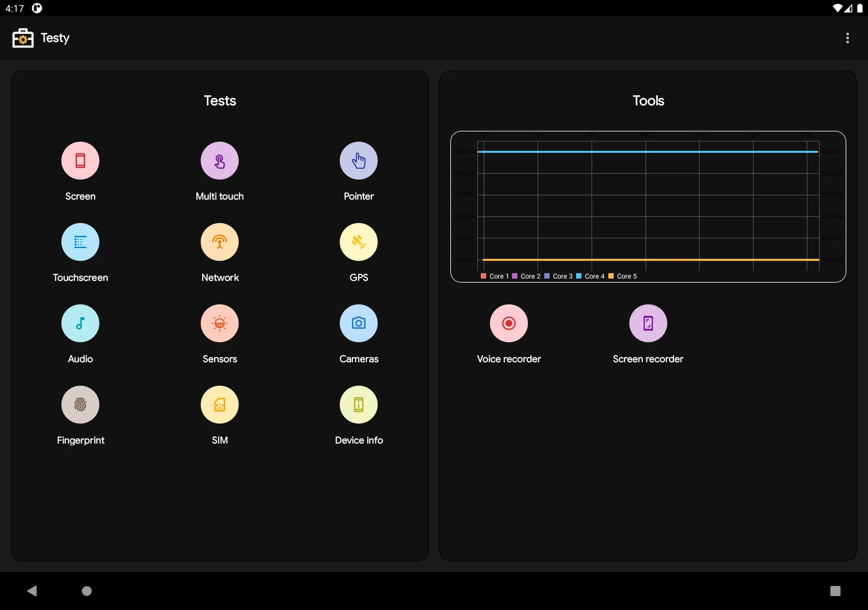The width and height of the screenshot is (868, 610).
Task: Open the Touchscreen test icon
Action: (80, 242)
